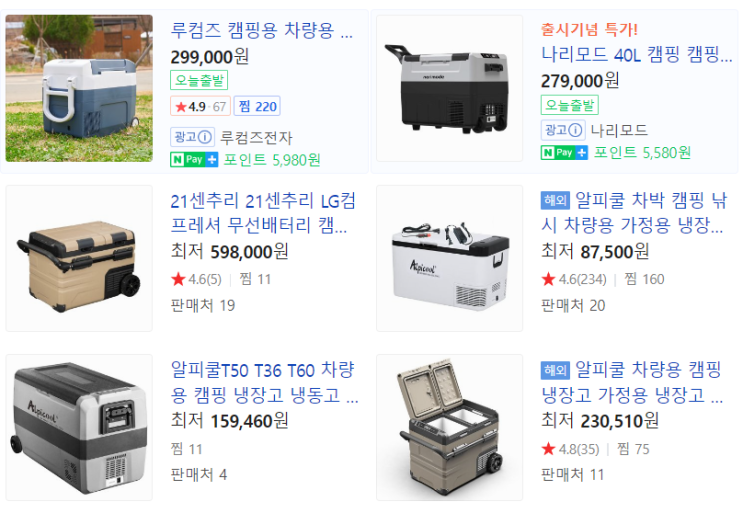743x513 pixels.
Task: Toggle 찜 160 on the 알피쿨 차박 item
Action: coord(644,279)
